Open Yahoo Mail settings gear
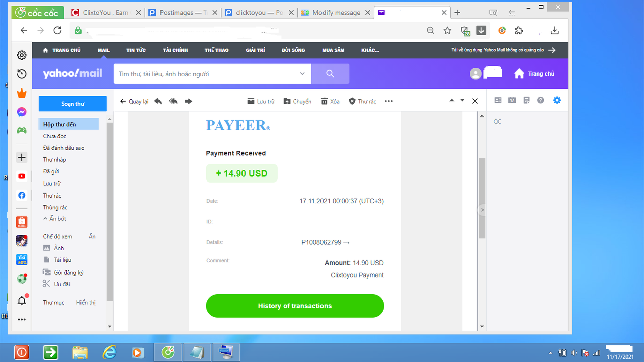The image size is (644, 362). (x=557, y=100)
